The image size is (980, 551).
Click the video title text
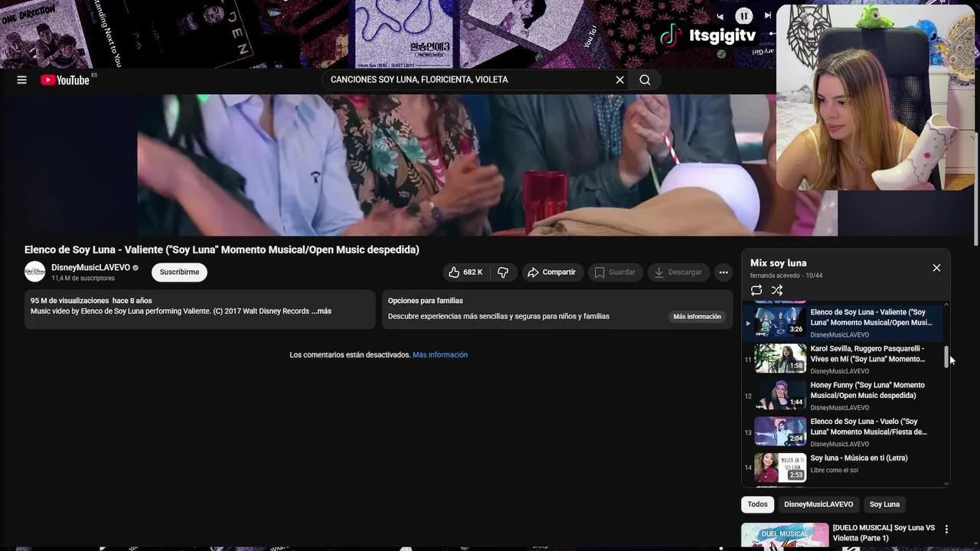pyautogui.click(x=222, y=249)
